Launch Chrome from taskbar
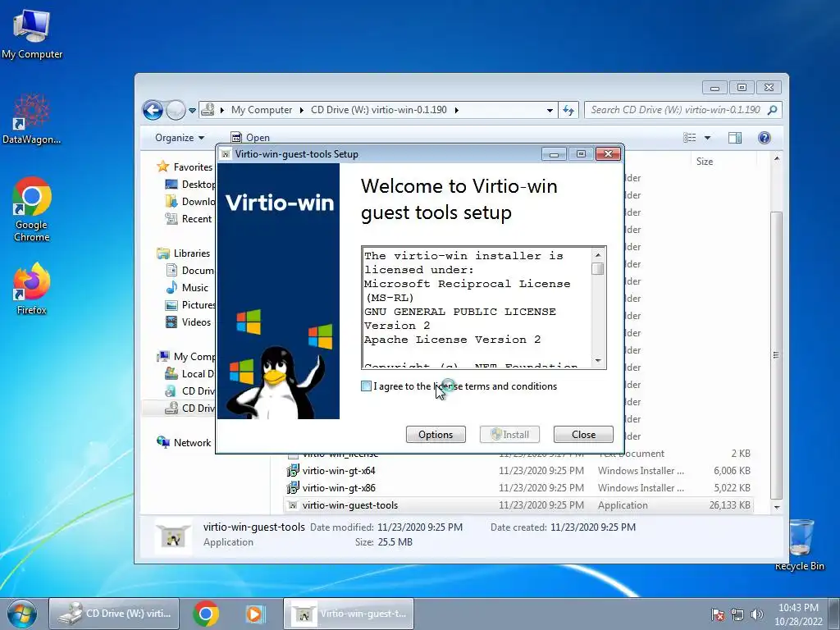 pyautogui.click(x=206, y=614)
